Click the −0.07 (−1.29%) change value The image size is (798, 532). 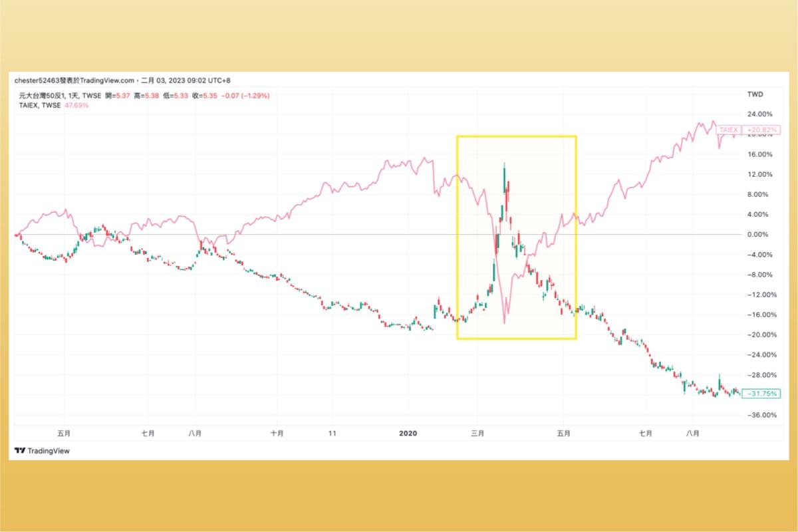(x=245, y=96)
